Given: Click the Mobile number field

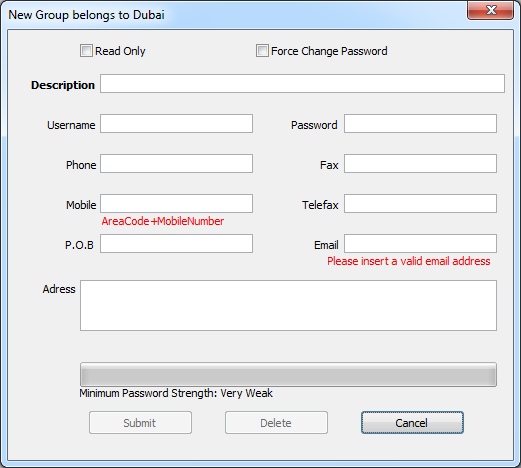Looking at the screenshot, I should tap(176, 204).
